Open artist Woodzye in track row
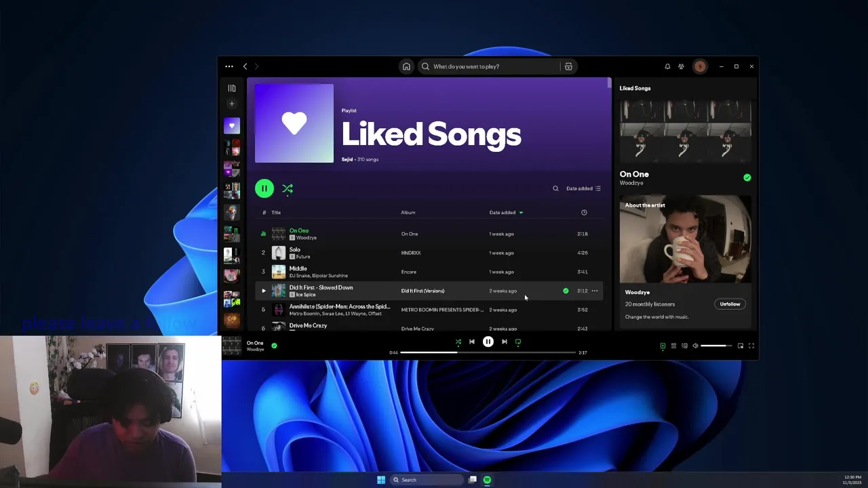 point(307,238)
